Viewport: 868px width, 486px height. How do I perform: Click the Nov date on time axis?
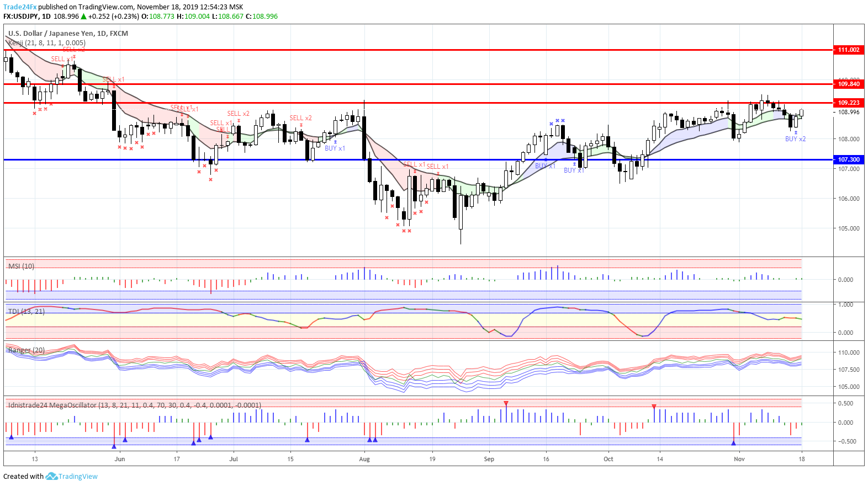coord(739,459)
